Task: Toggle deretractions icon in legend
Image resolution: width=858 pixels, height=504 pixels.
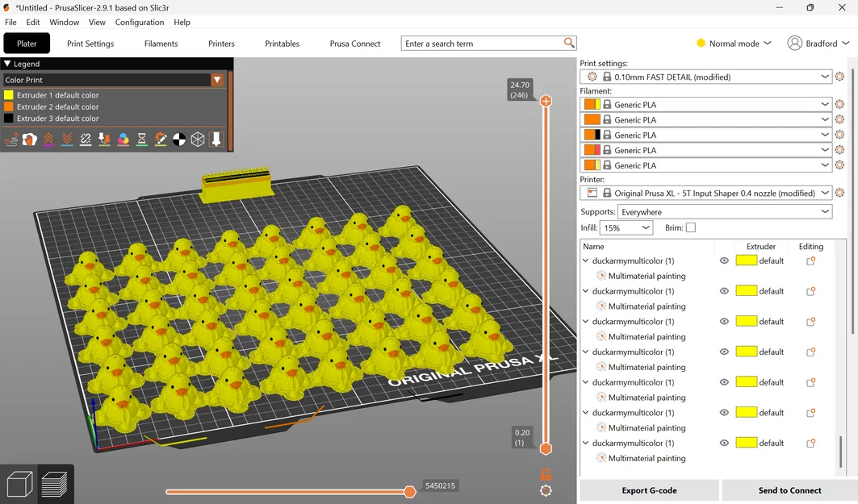Action: [67, 140]
